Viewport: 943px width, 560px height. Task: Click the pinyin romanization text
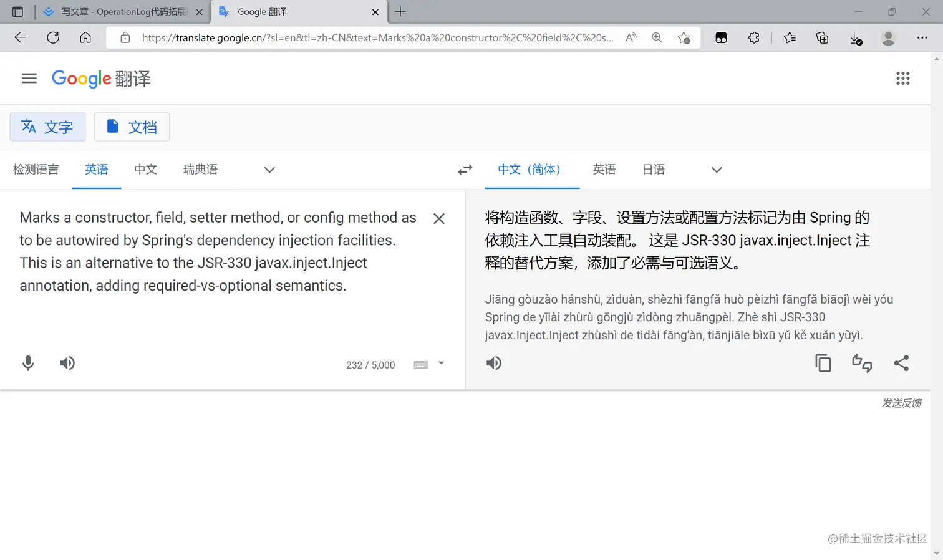689,317
